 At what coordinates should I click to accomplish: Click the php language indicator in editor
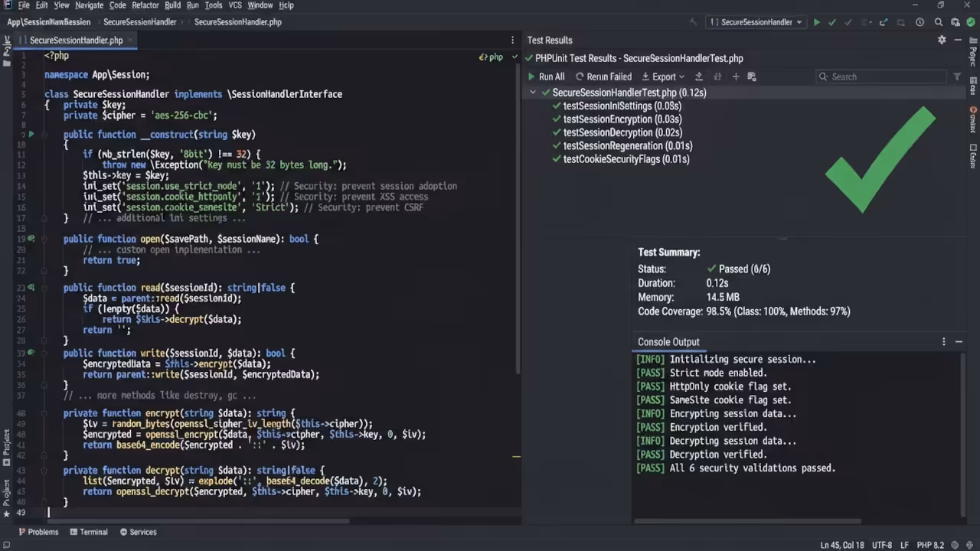[x=491, y=57]
